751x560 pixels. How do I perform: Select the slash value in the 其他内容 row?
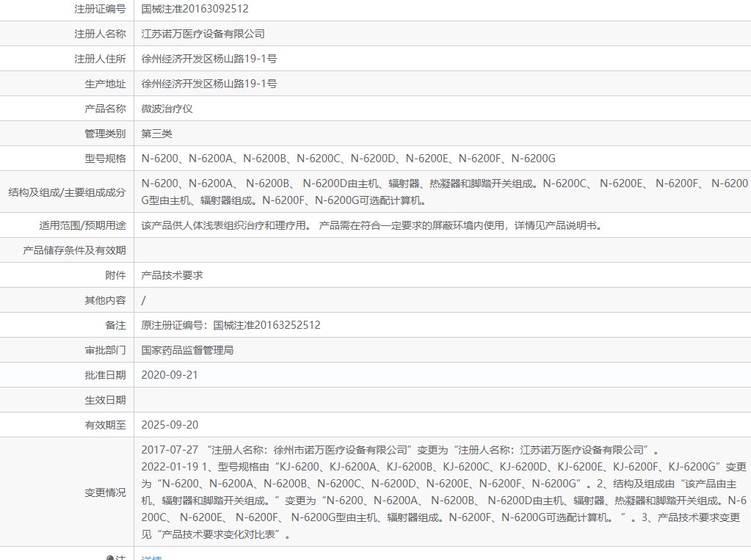(x=143, y=300)
